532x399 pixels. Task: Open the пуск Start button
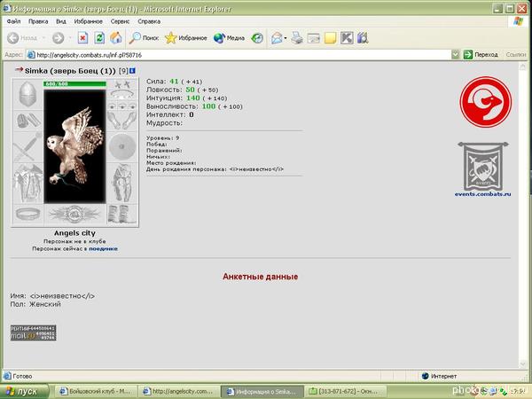(24, 391)
